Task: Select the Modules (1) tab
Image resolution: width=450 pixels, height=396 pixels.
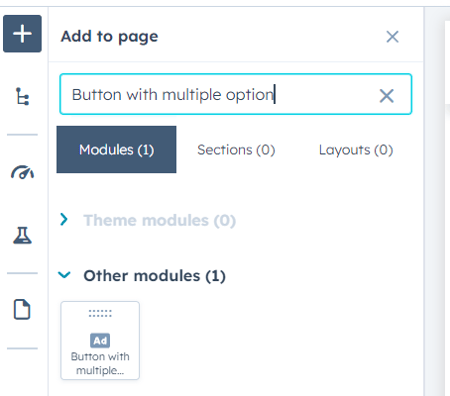Action: [116, 149]
